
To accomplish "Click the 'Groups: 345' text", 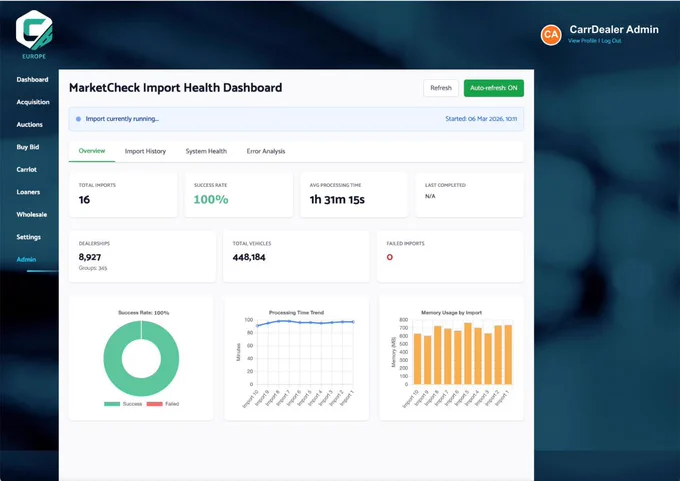I will [x=93, y=268].
